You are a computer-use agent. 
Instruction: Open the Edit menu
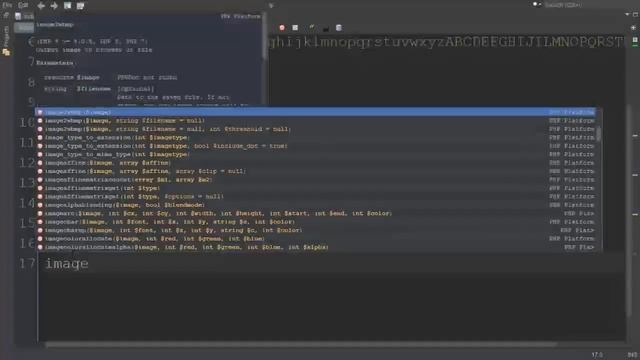pyautogui.click(x=23, y=5)
